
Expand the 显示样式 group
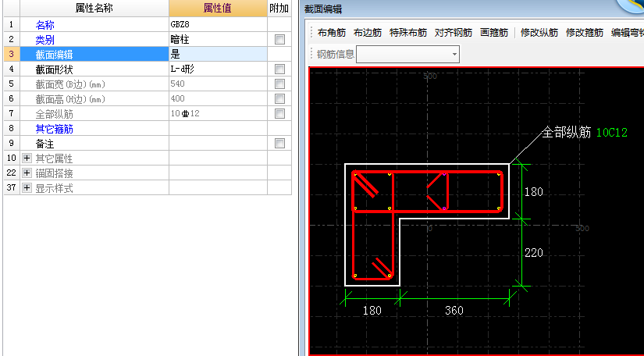click(27, 187)
